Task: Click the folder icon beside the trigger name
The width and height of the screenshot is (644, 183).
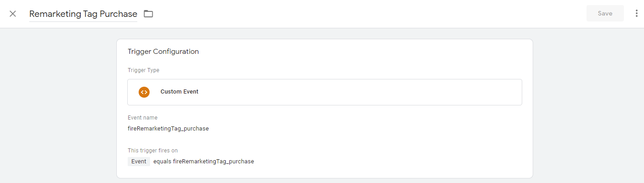Action: click(148, 14)
